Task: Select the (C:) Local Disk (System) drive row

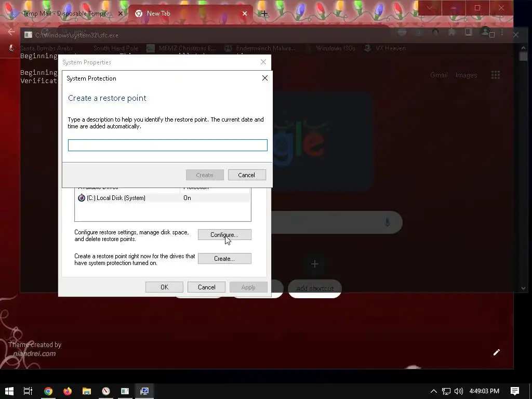Action: click(x=163, y=198)
